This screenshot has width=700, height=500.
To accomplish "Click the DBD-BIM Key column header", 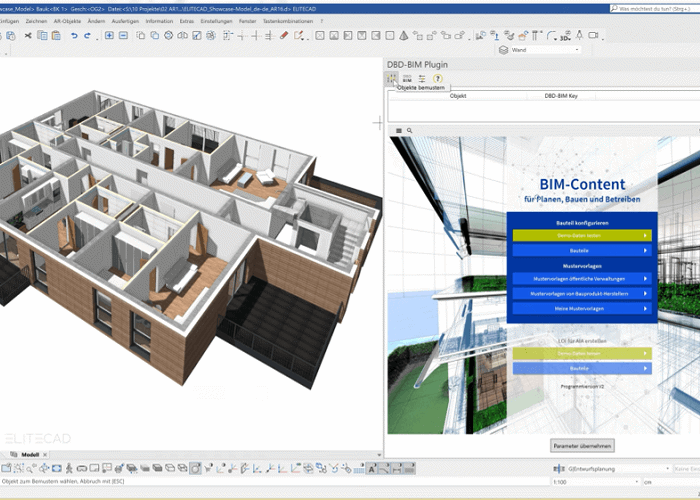I will click(x=561, y=96).
